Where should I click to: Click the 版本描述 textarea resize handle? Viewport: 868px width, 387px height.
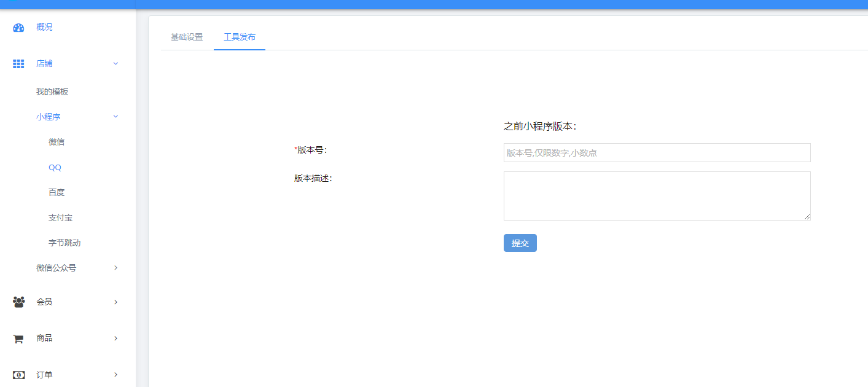807,217
